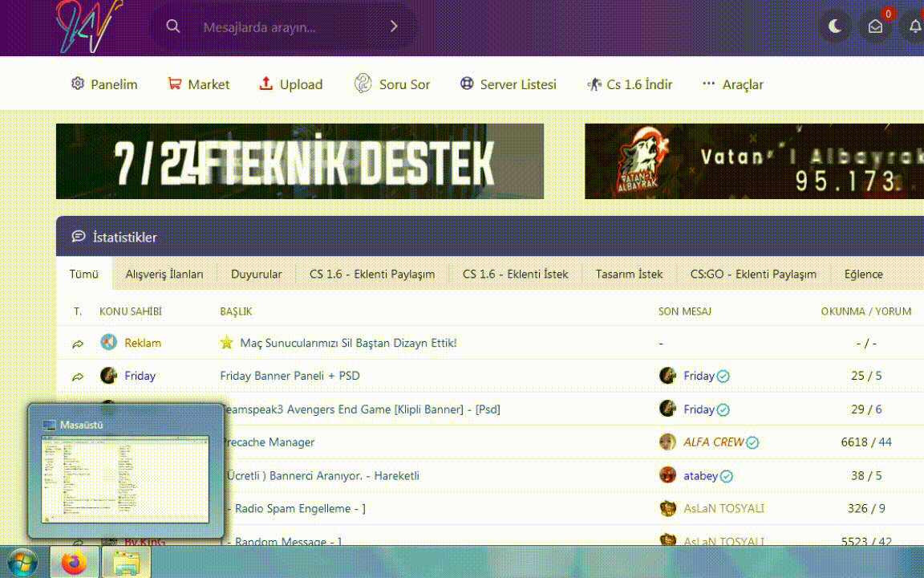Click the site logo in the header

coord(90,25)
